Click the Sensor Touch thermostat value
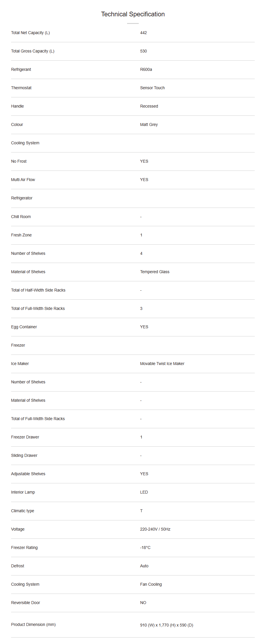 point(152,88)
